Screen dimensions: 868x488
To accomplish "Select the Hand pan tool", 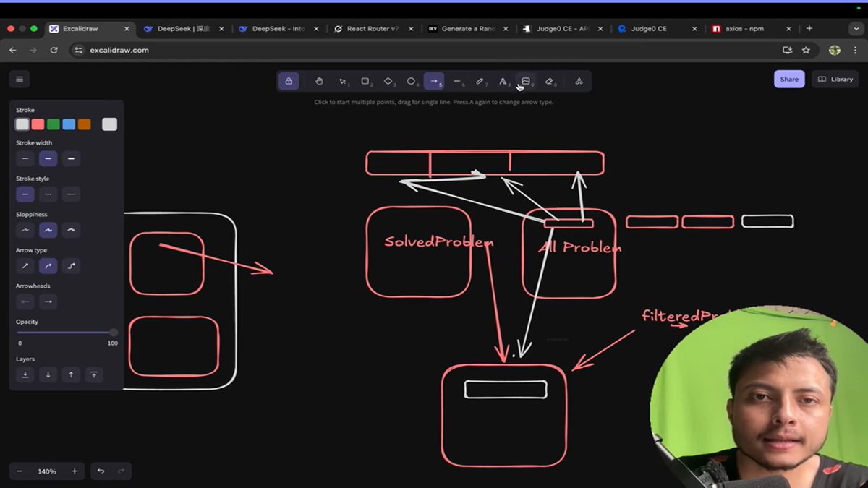I will [319, 81].
